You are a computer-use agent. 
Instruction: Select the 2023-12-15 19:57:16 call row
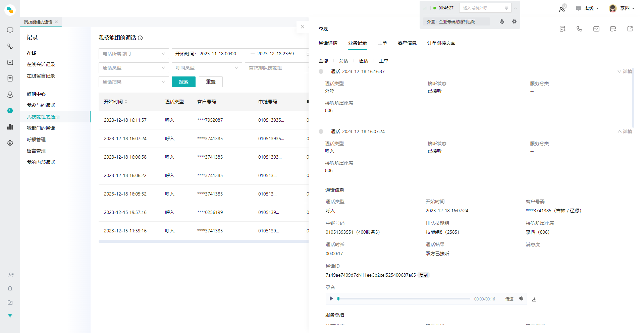[x=204, y=212]
